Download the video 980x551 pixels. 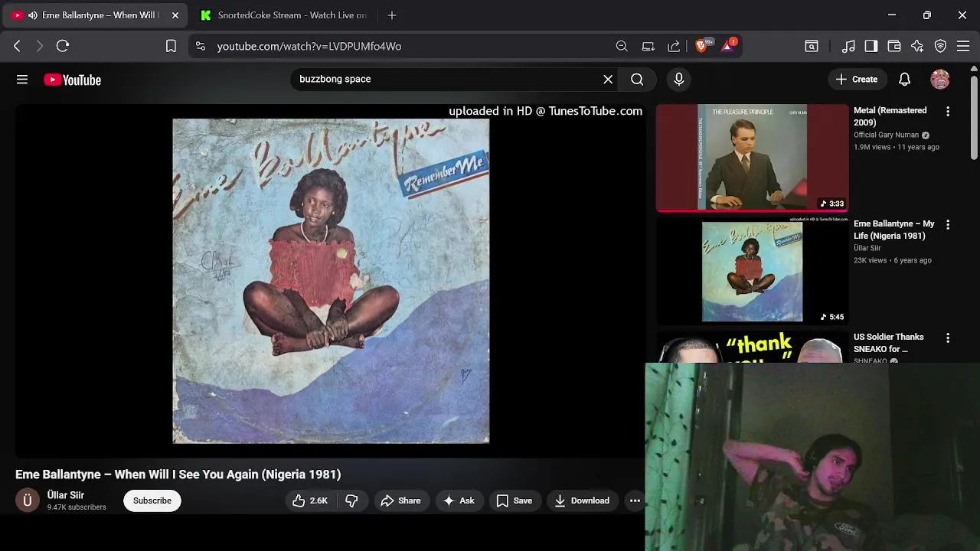point(582,500)
